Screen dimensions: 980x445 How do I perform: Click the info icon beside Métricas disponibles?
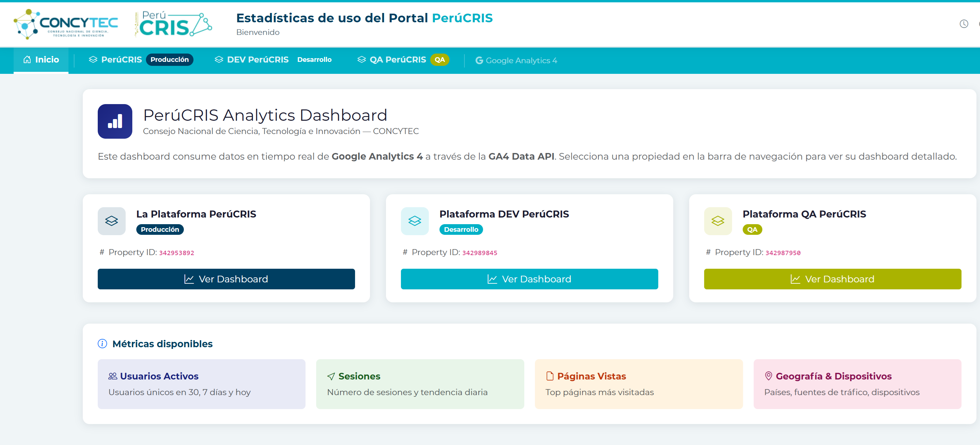pos(102,344)
